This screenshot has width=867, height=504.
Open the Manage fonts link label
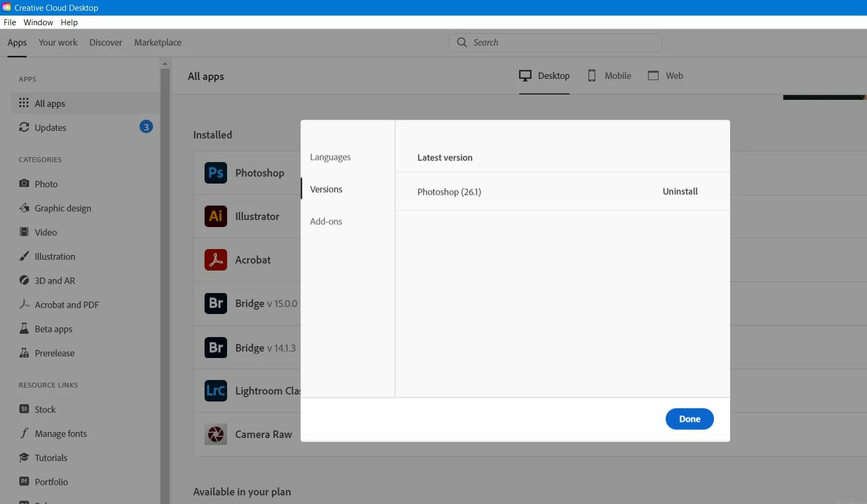pos(61,434)
